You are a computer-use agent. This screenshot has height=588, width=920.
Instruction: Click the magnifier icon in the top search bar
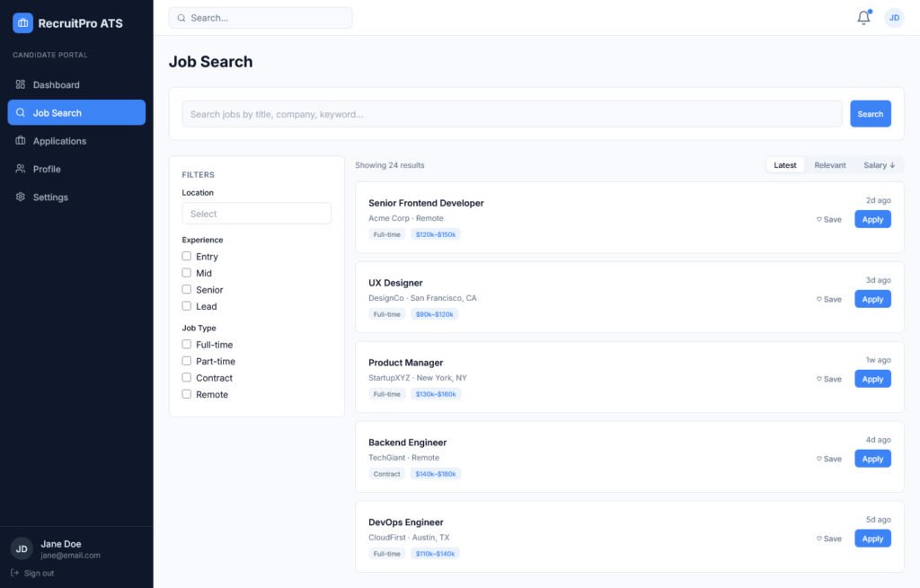(181, 17)
